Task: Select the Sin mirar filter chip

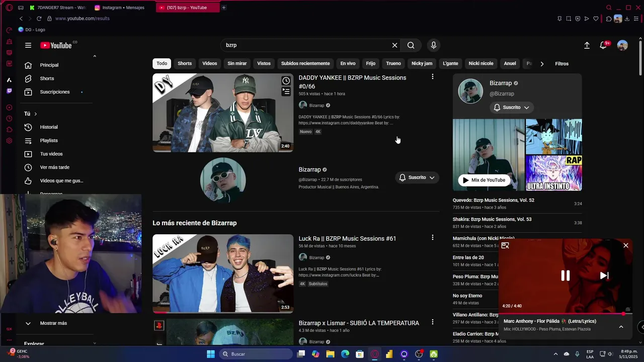Action: tap(237, 64)
